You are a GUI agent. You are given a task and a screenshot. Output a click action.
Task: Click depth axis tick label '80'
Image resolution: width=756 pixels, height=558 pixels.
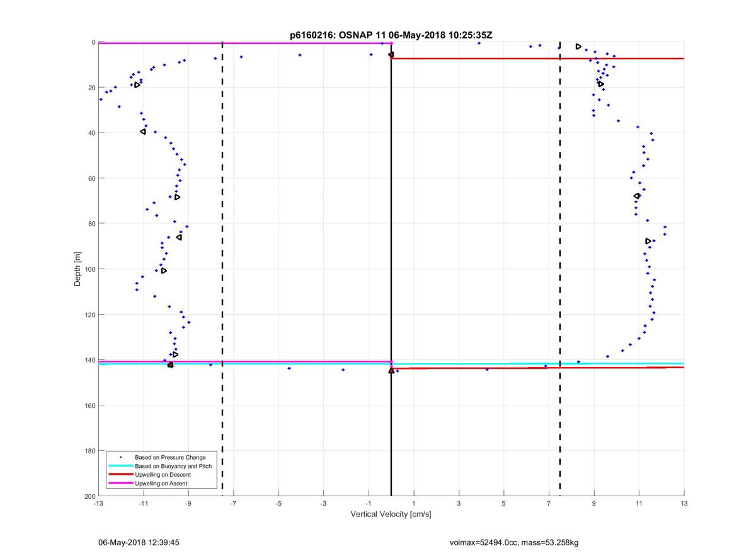91,224
